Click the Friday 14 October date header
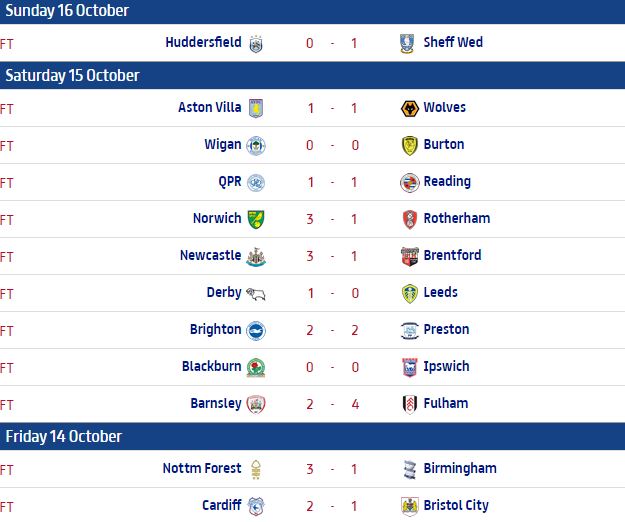The image size is (625, 522). click(x=63, y=437)
